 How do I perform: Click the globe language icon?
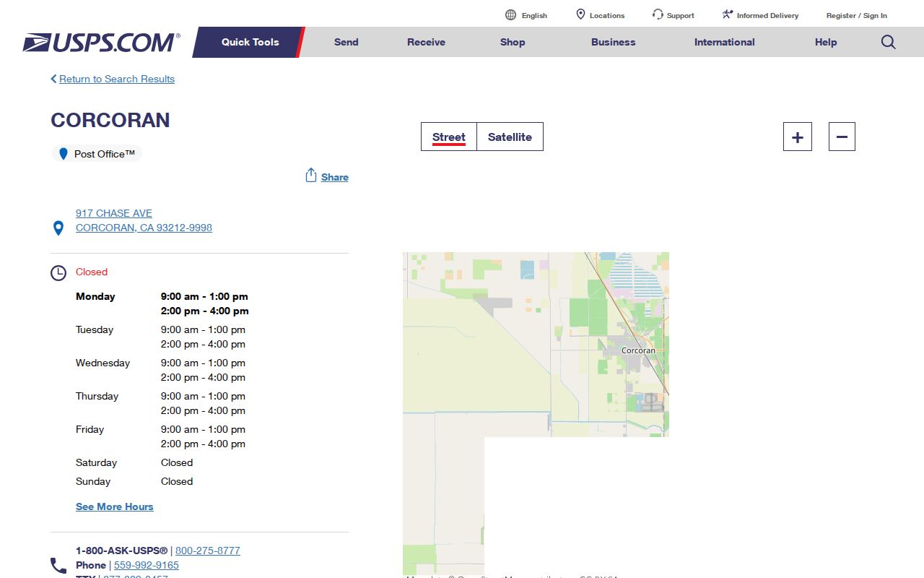pos(511,15)
